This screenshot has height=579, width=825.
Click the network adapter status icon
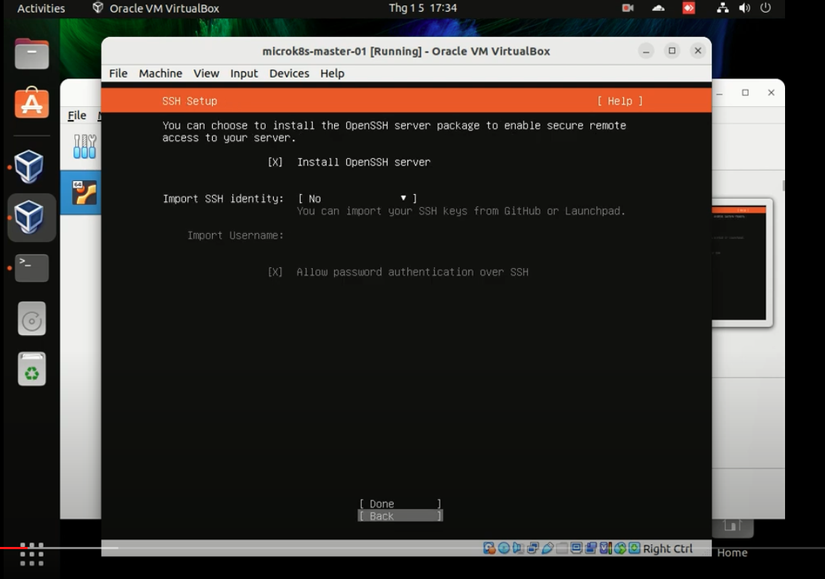[531, 548]
